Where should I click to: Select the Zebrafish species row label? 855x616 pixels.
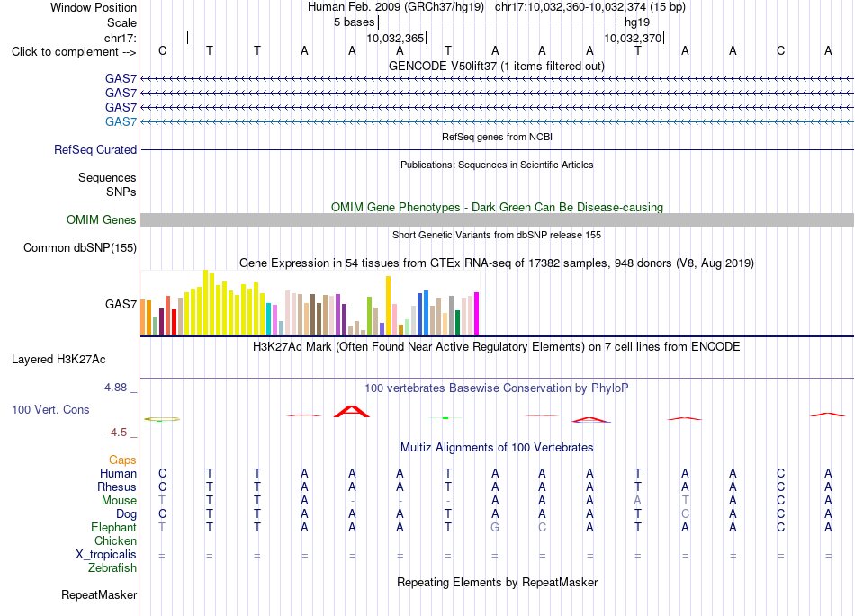point(112,567)
